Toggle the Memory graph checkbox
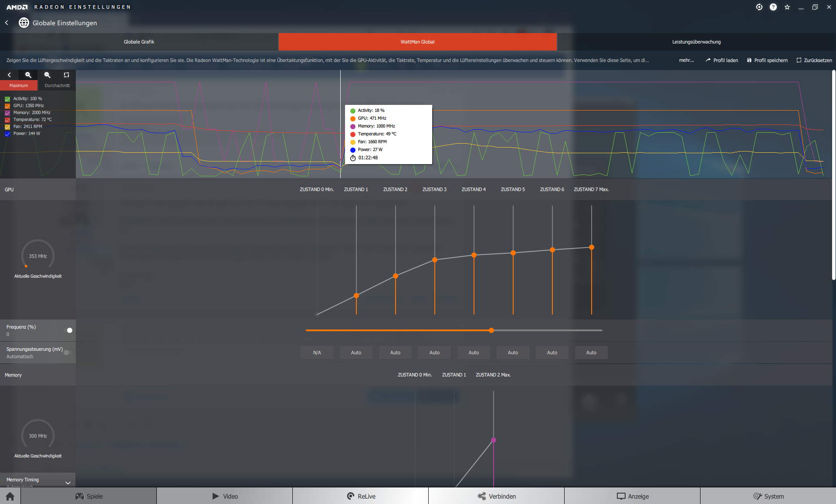Image resolution: width=836 pixels, height=504 pixels. [7, 113]
